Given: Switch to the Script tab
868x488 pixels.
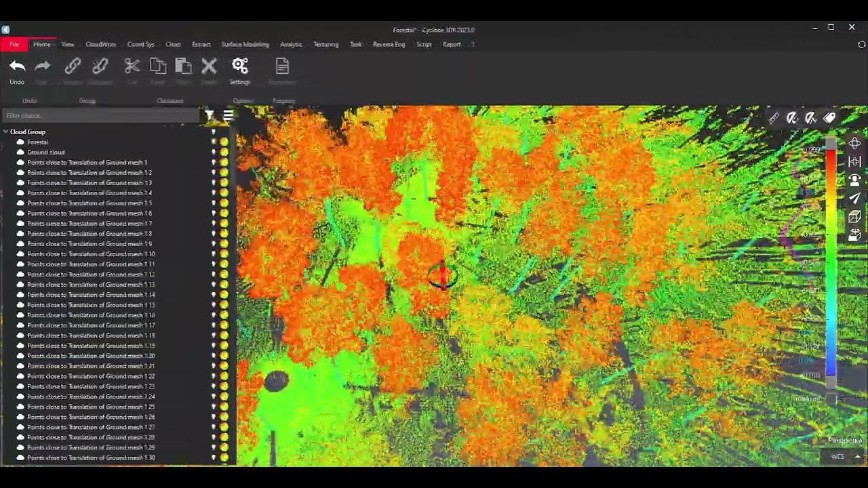Looking at the screenshot, I should click(x=424, y=44).
